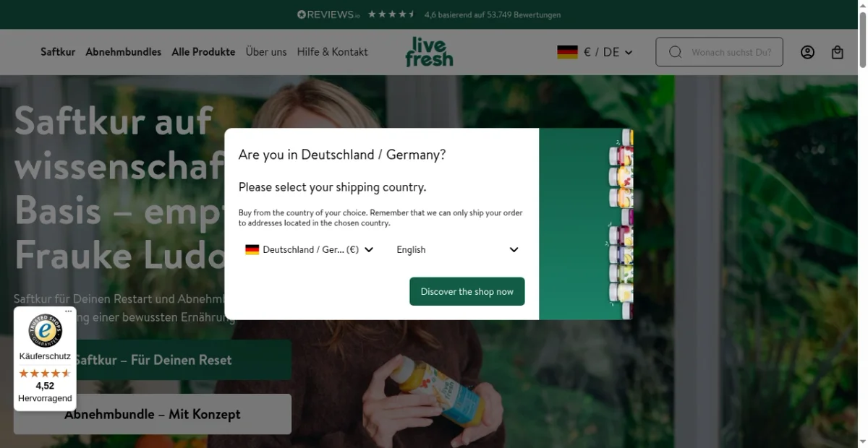The width and height of the screenshot is (868, 448).
Task: Click the Abnehmbundle – Mit Konzept button
Action: click(153, 414)
